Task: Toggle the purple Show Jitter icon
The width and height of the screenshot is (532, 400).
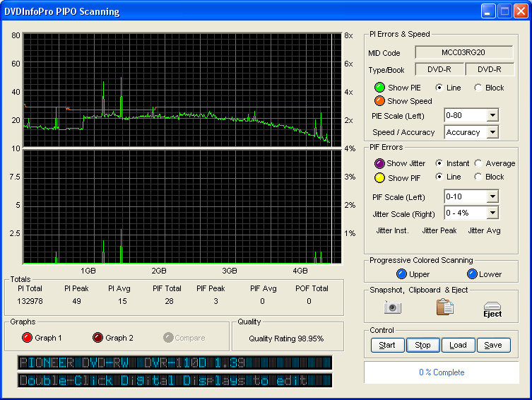Action: pyautogui.click(x=380, y=163)
